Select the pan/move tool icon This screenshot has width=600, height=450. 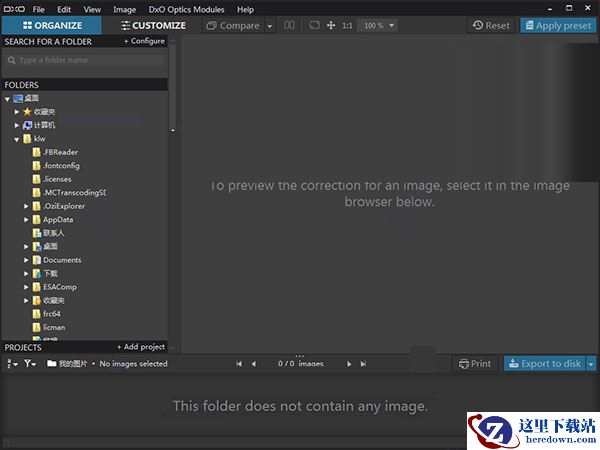click(331, 25)
